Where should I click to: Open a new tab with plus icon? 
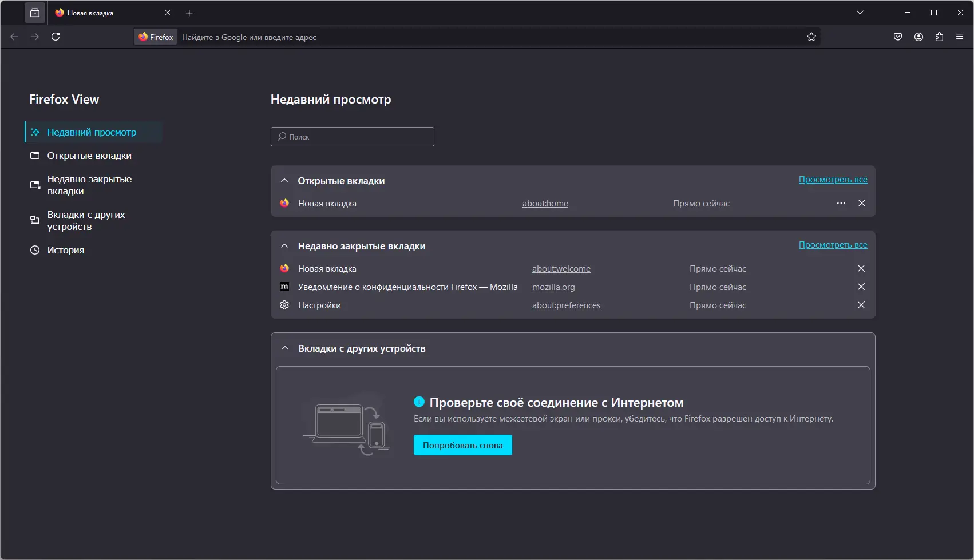pyautogui.click(x=189, y=13)
